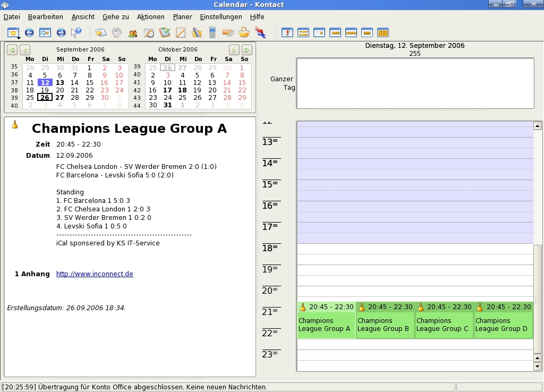Open the Hilfe menu
Screen dimensions: 544x392
[257, 16]
